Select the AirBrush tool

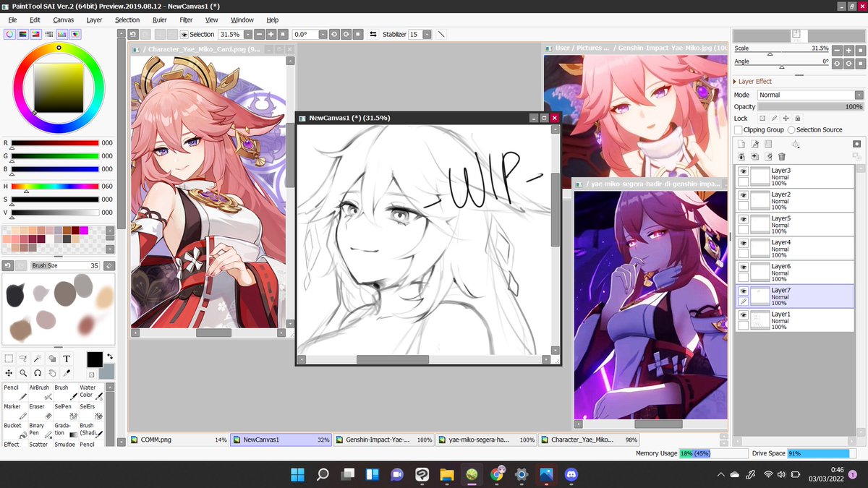[41, 392]
